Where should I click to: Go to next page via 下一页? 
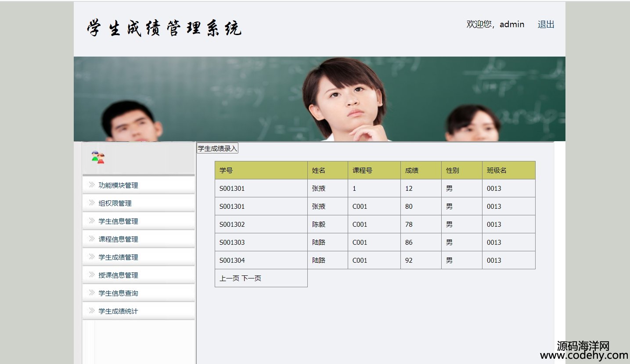click(252, 278)
